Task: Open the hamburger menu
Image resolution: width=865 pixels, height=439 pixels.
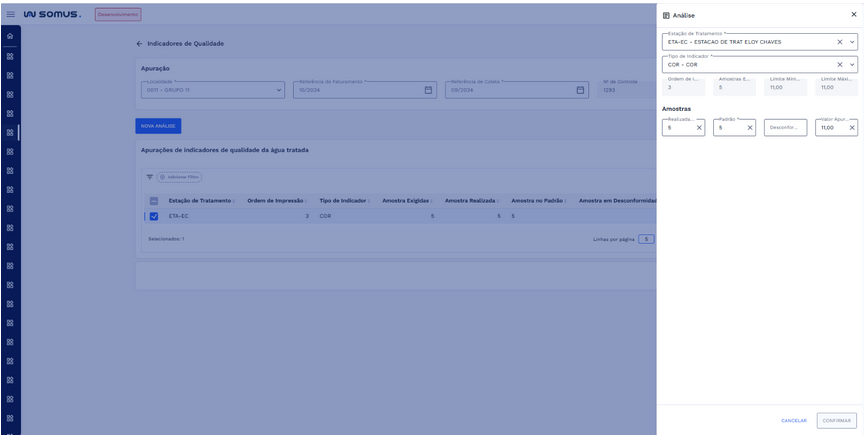Action: pyautogui.click(x=11, y=15)
